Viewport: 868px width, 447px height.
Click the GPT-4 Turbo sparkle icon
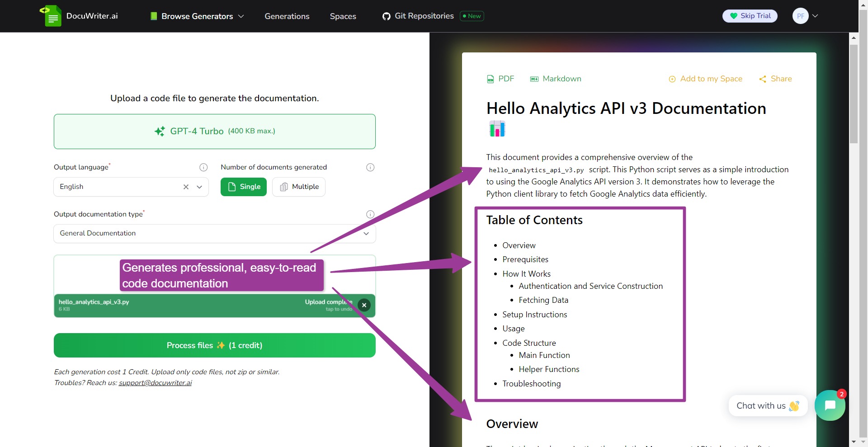point(160,132)
